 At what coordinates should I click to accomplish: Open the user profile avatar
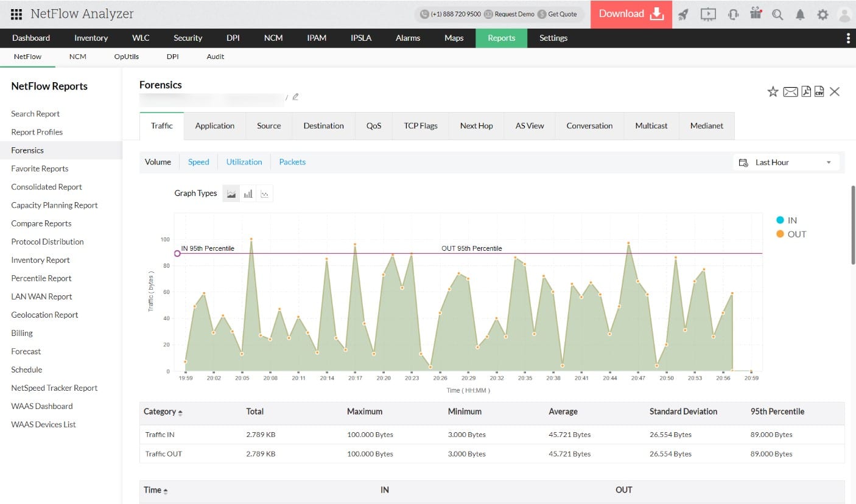pyautogui.click(x=844, y=15)
